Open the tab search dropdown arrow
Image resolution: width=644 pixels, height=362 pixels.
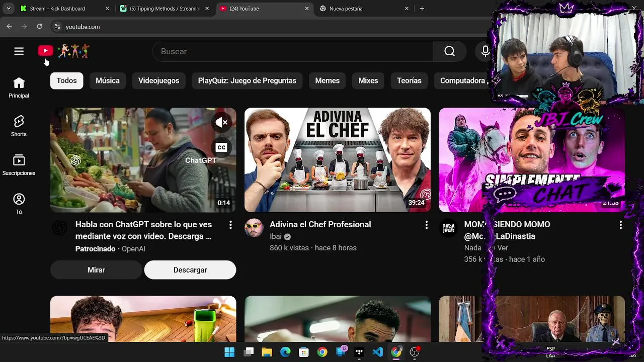pyautogui.click(x=8, y=9)
